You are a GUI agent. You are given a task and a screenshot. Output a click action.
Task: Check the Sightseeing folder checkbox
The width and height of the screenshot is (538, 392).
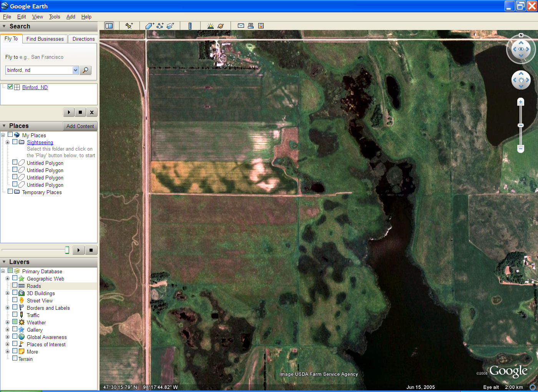click(15, 142)
